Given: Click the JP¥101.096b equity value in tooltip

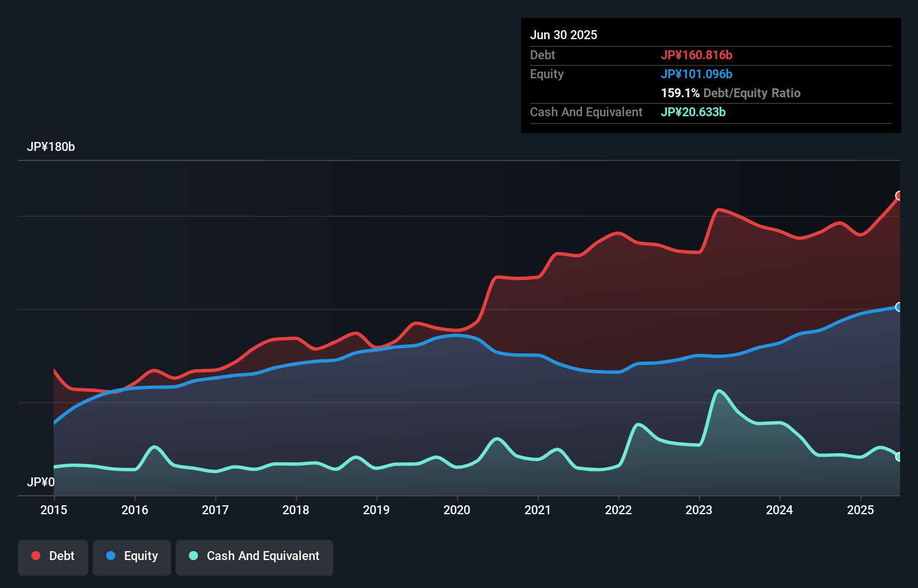Looking at the screenshot, I should pyautogui.click(x=697, y=74).
